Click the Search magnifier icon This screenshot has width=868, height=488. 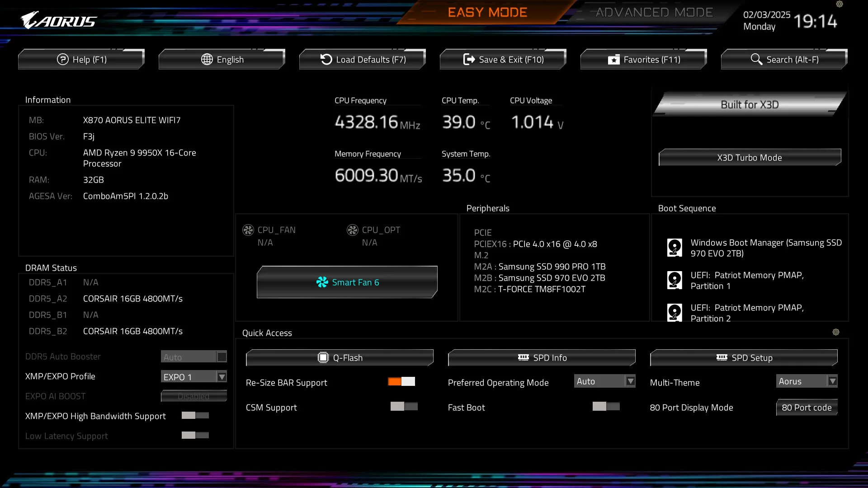(756, 59)
